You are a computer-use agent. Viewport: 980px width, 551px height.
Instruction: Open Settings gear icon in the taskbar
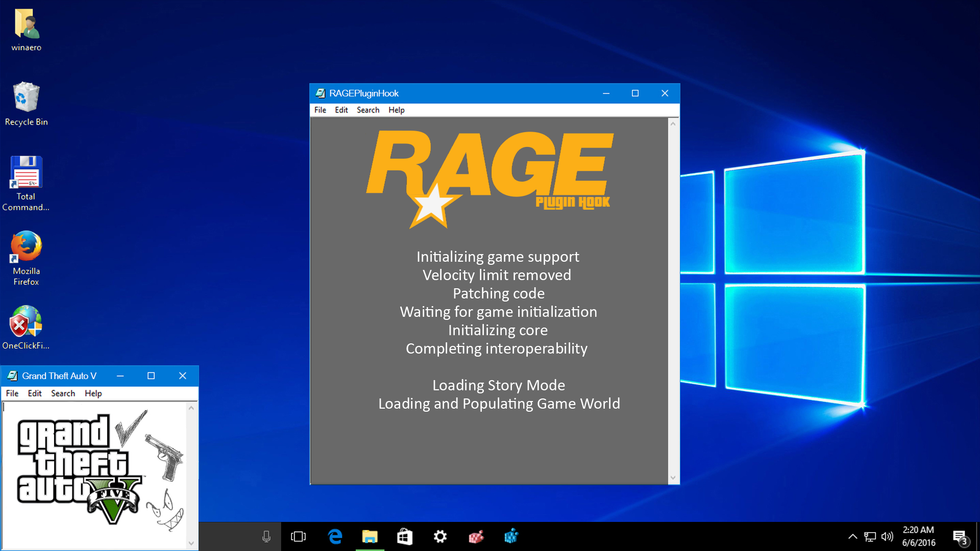tap(440, 536)
